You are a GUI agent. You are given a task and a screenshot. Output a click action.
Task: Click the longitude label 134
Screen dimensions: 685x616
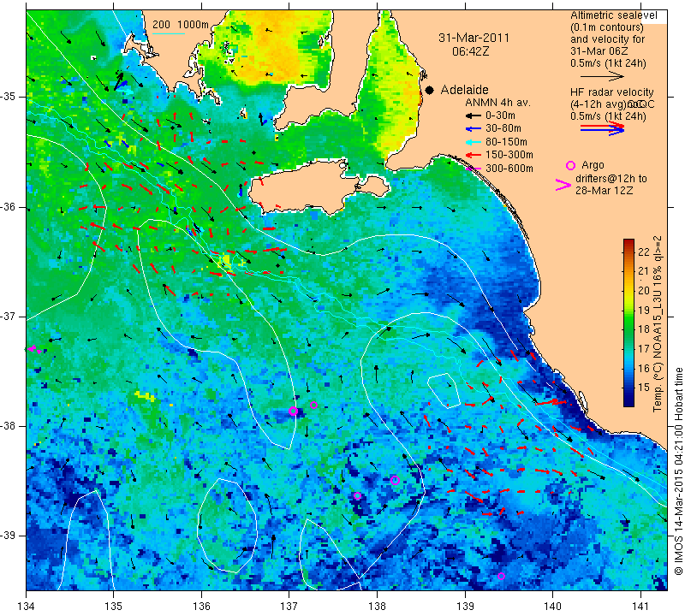[27, 606]
